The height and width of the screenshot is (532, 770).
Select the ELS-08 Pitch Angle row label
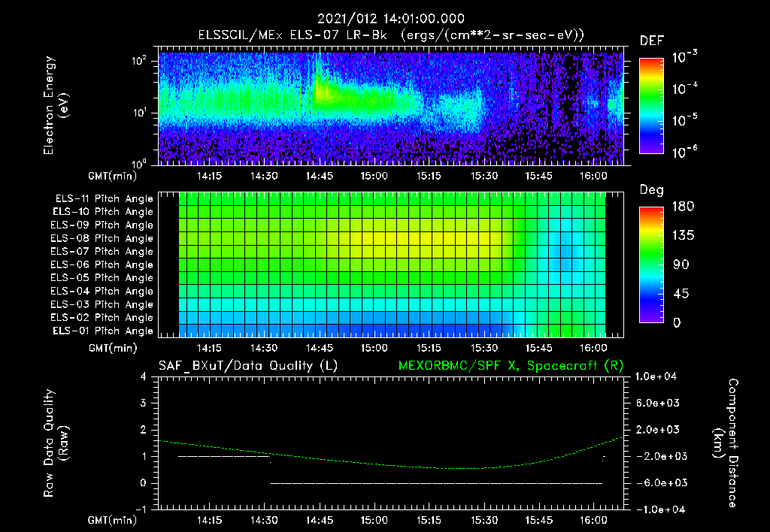[102, 238]
